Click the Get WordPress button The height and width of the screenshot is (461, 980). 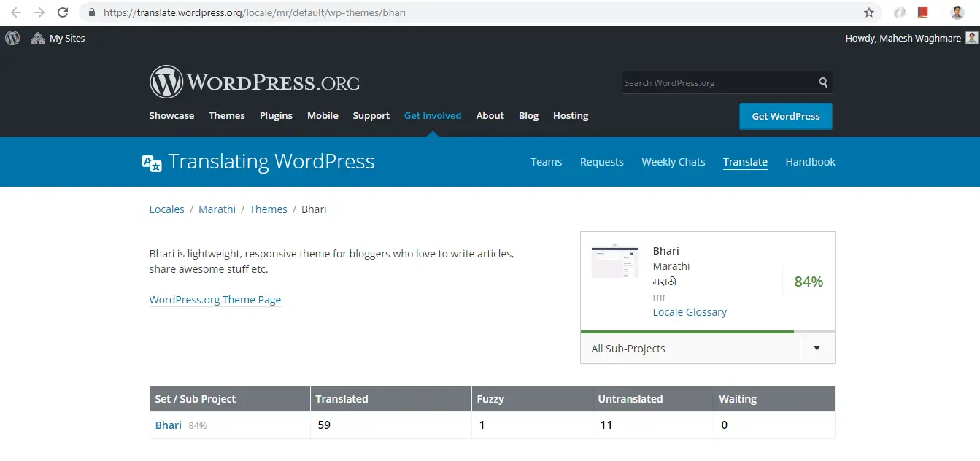coord(786,116)
